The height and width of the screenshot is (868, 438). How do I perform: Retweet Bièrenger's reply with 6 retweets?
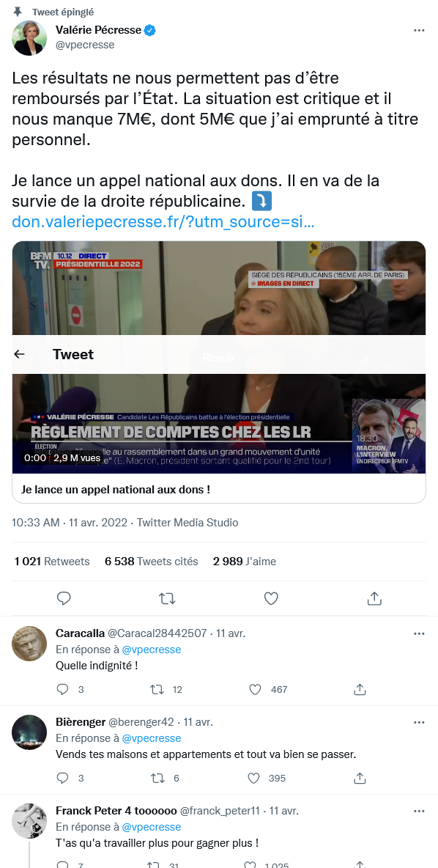tap(157, 778)
